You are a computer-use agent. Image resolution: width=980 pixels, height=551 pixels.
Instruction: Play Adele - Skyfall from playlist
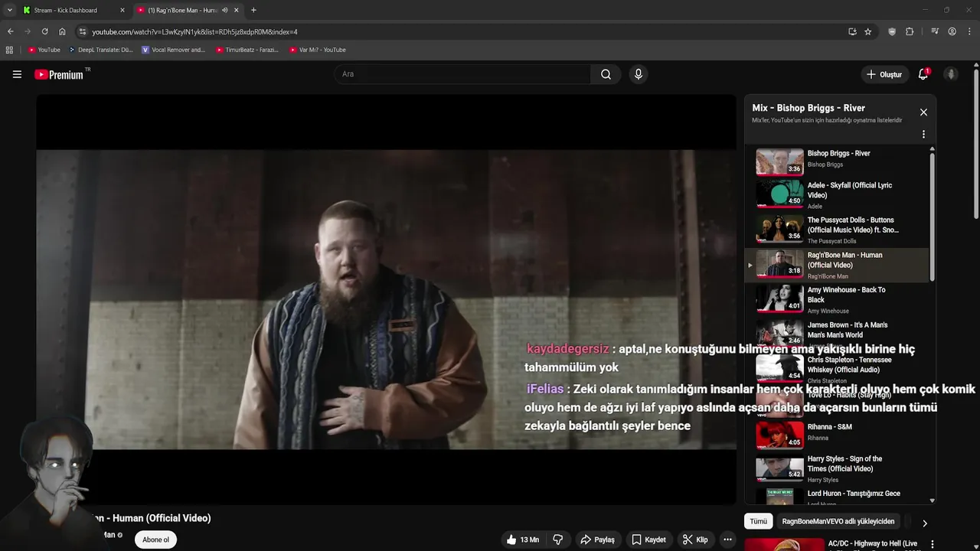pos(837,194)
